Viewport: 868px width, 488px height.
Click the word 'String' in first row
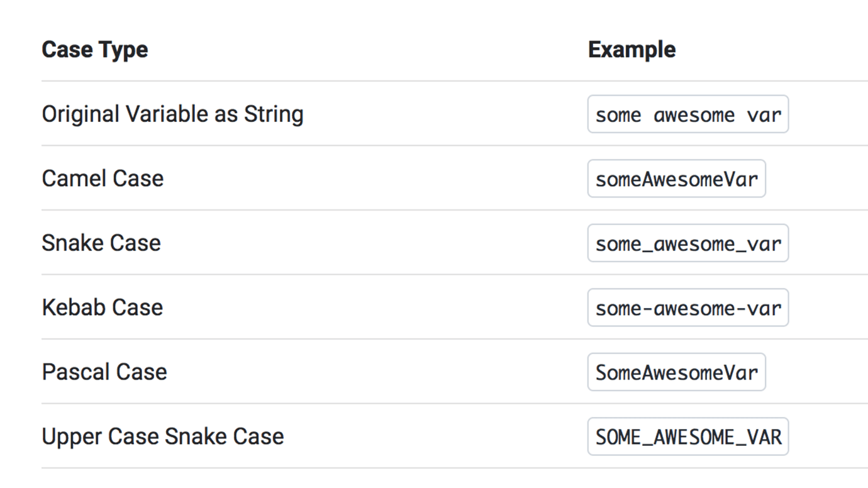(273, 114)
